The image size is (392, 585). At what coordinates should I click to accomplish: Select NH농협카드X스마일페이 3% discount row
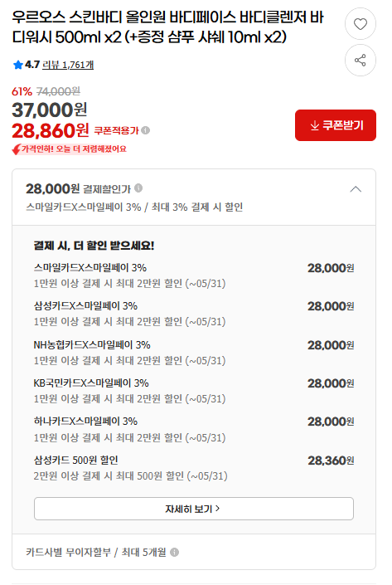194,353
